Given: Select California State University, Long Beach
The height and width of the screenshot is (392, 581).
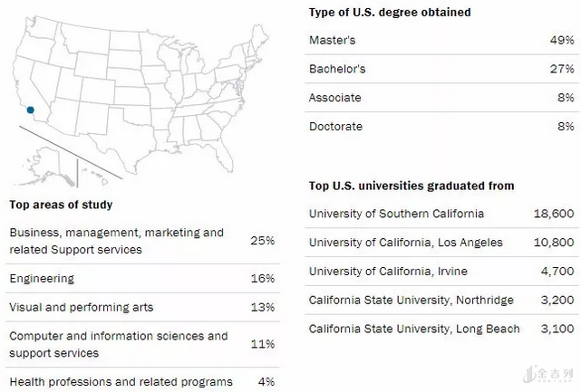Looking at the screenshot, I should (414, 329).
